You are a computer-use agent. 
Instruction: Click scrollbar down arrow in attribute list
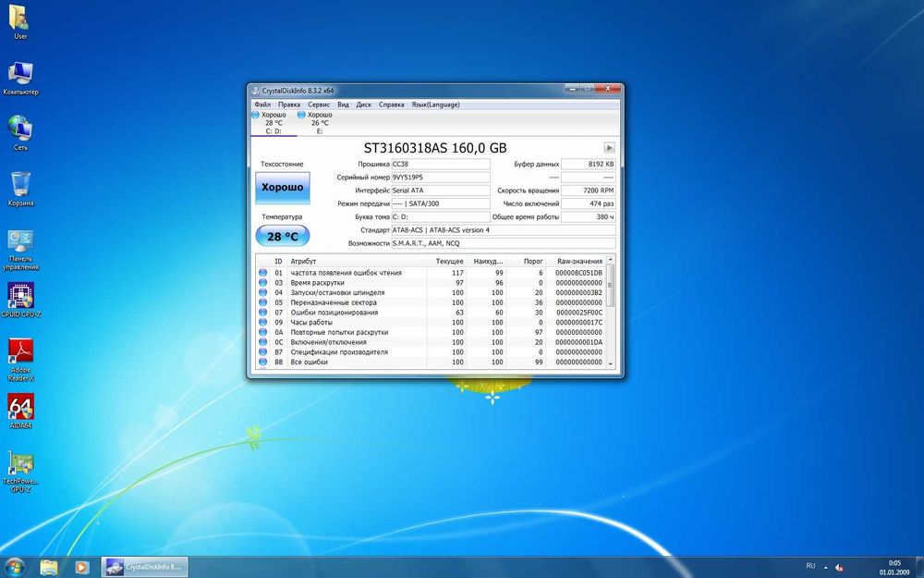click(611, 363)
